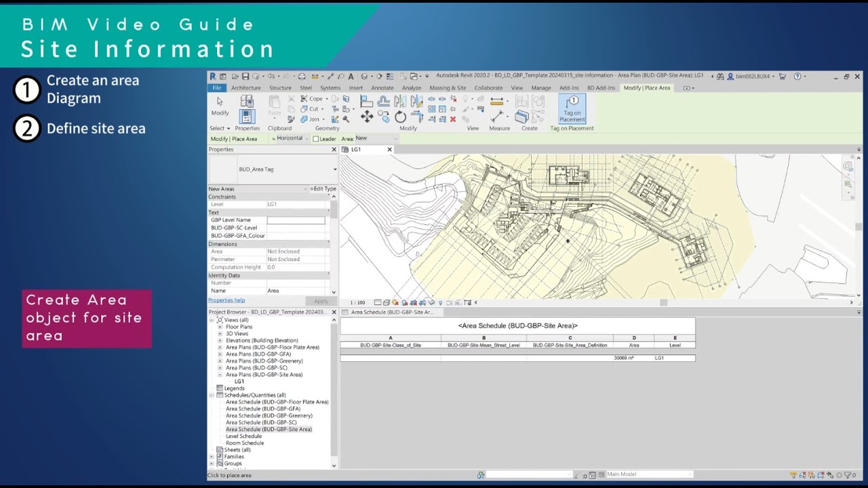Switch to the Massing & Site tab

(448, 88)
